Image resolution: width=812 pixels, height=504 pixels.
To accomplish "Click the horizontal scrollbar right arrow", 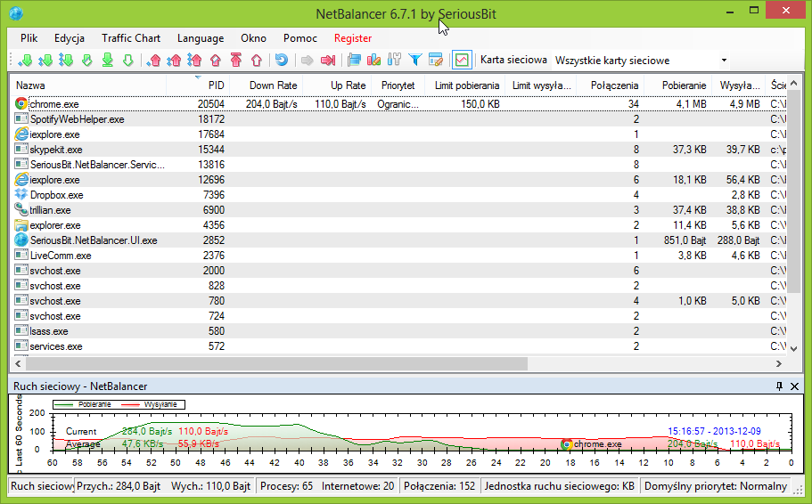I will coord(779,364).
